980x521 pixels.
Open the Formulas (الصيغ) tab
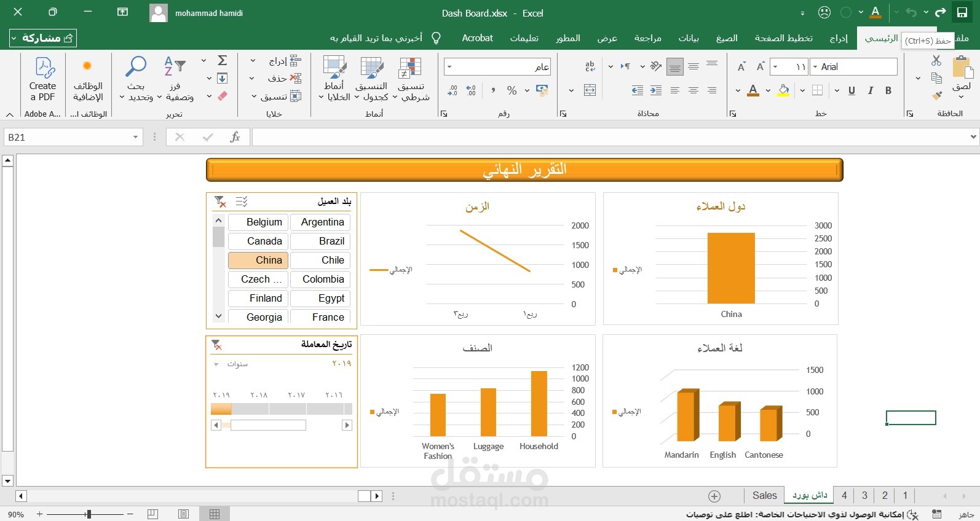point(727,38)
